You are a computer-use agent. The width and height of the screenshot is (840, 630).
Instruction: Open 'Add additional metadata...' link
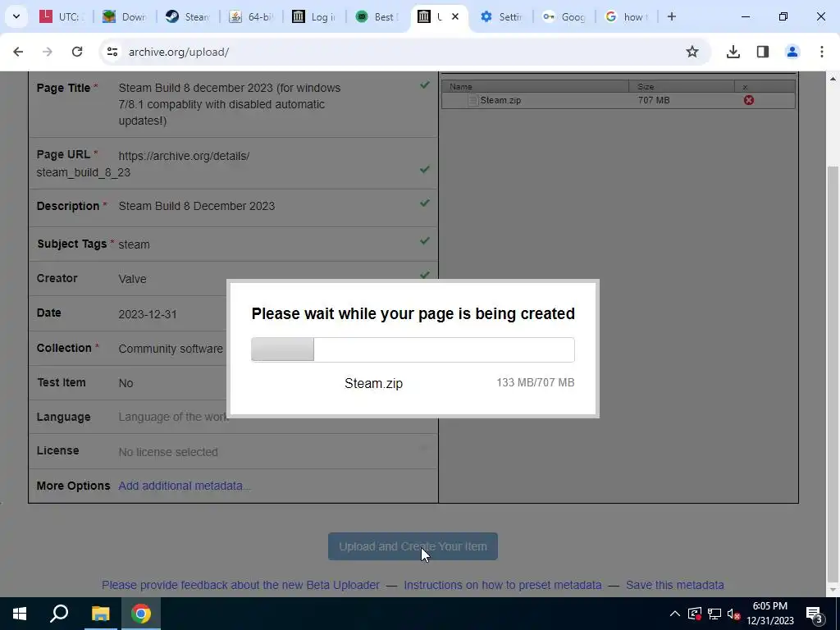click(185, 486)
